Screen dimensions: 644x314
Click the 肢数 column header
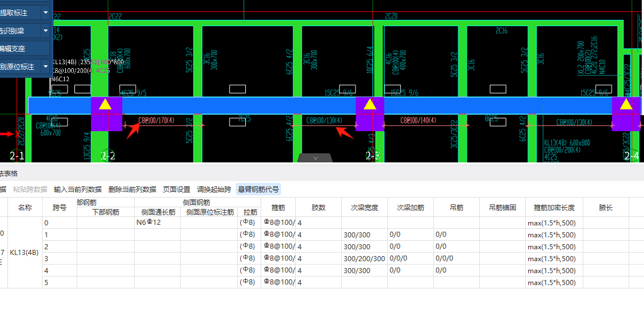click(x=318, y=208)
